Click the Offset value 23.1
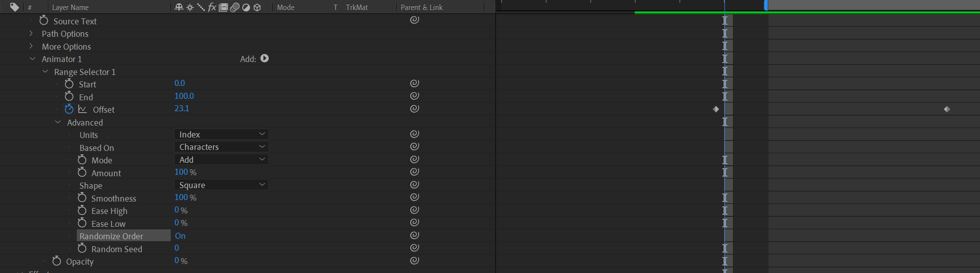 [x=181, y=108]
